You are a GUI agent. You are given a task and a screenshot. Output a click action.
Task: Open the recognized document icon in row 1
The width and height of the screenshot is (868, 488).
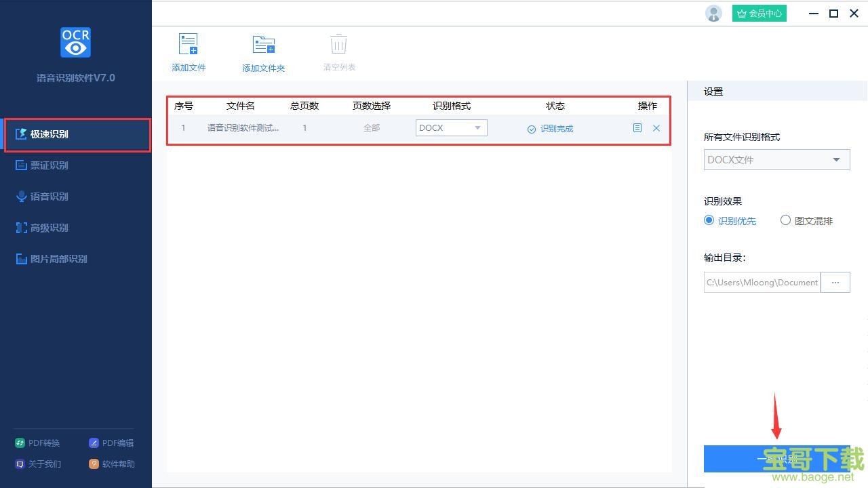point(637,127)
